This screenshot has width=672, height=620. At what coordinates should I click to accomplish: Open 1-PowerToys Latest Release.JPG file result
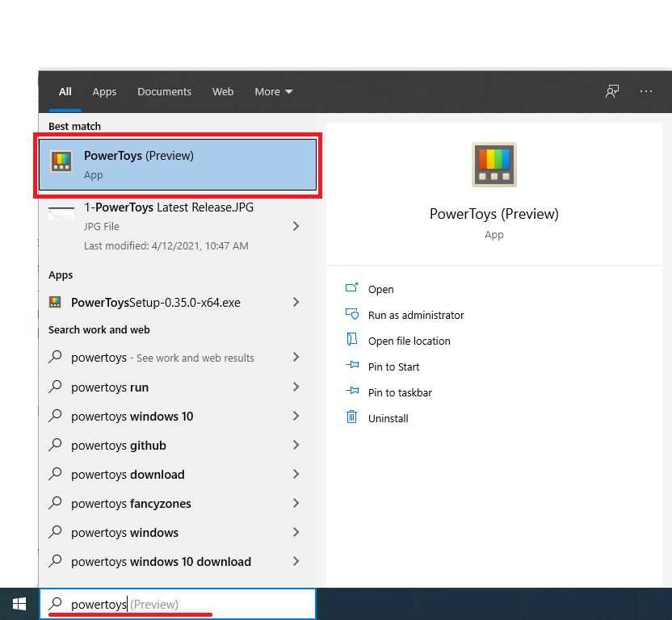point(178,226)
